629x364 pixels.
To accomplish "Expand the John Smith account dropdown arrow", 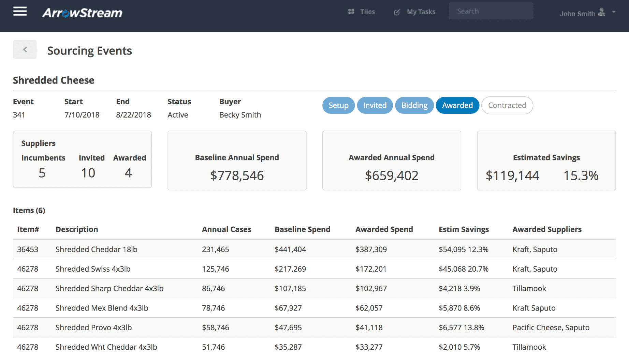I will [614, 12].
